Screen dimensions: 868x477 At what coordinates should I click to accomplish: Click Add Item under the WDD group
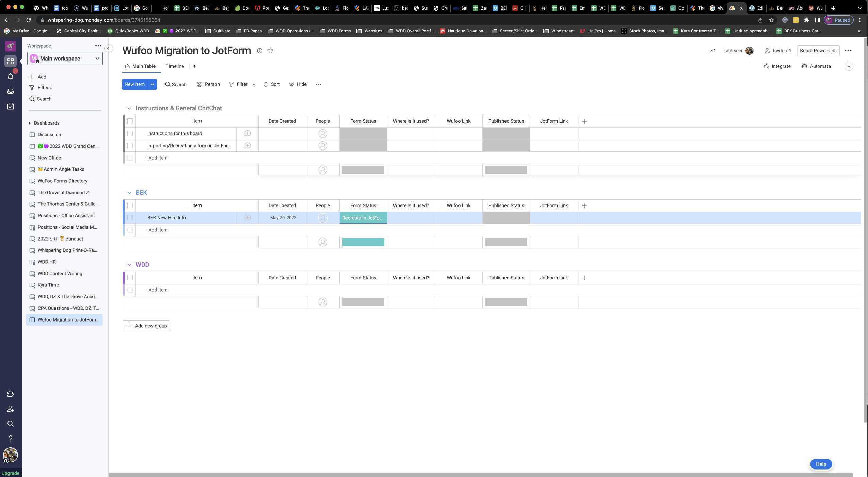pos(156,290)
